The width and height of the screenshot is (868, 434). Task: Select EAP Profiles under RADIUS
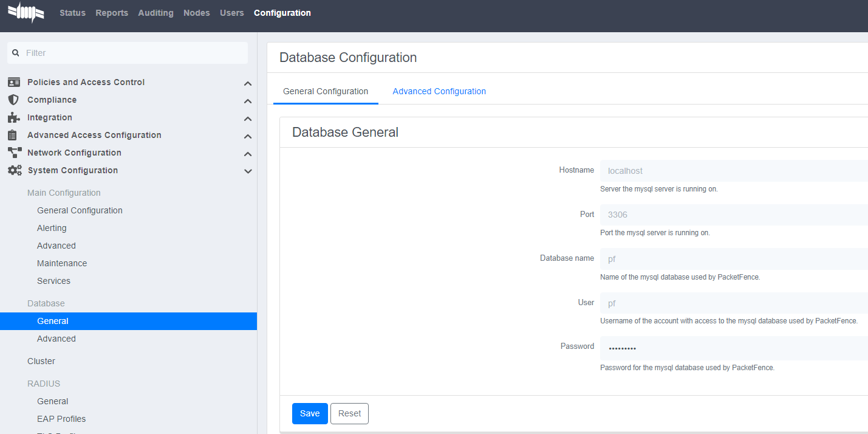pos(61,419)
